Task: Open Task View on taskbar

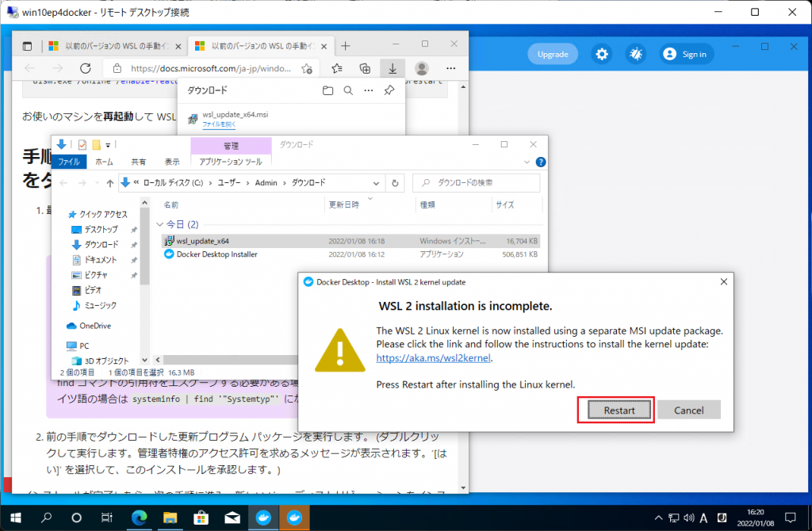Action: pyautogui.click(x=107, y=518)
